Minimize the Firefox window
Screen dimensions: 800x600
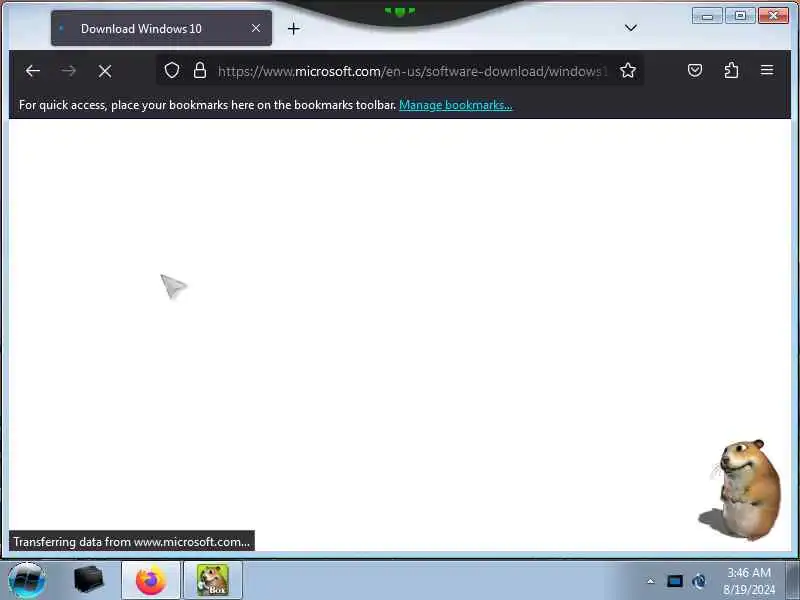point(707,16)
